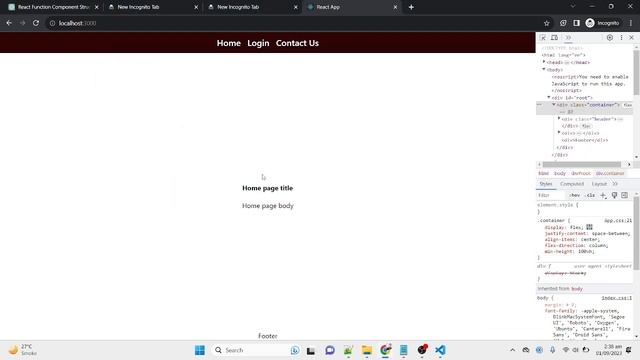Collapse the div class container node
The image size is (640, 360).
pyautogui.click(x=554, y=104)
